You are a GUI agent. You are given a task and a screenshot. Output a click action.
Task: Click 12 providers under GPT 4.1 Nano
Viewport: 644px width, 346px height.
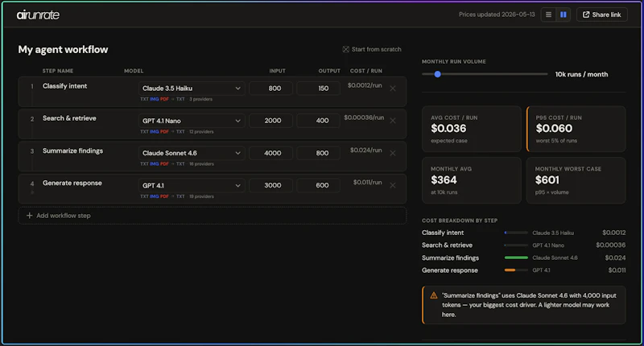pos(201,132)
